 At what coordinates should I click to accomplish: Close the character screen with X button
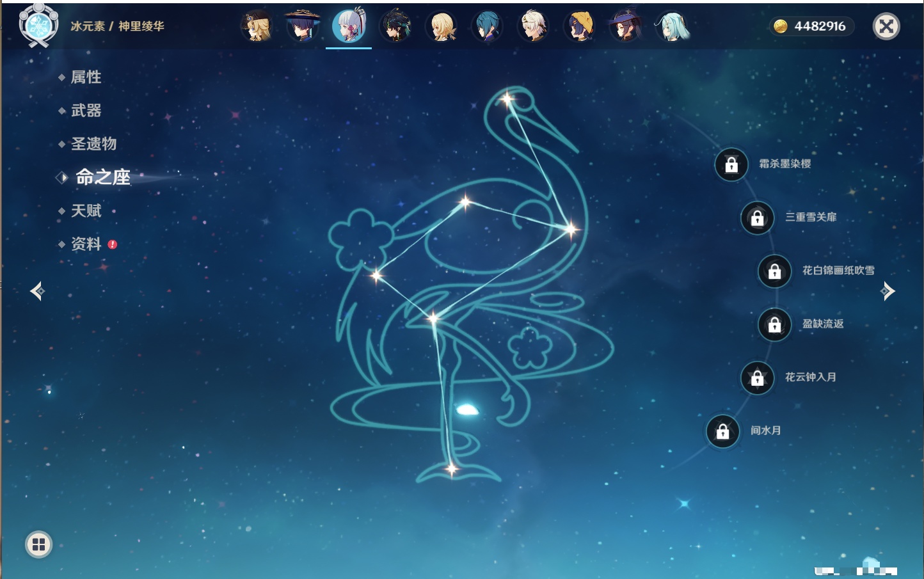tap(886, 26)
